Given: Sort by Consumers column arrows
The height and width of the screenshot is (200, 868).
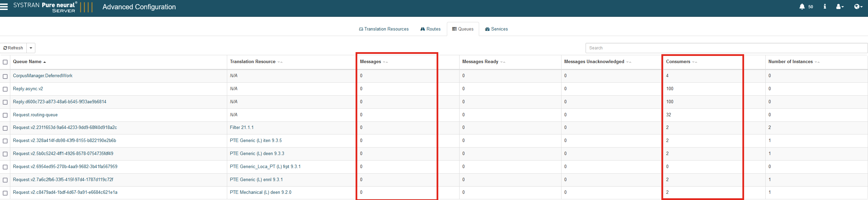Looking at the screenshot, I should click(695, 62).
